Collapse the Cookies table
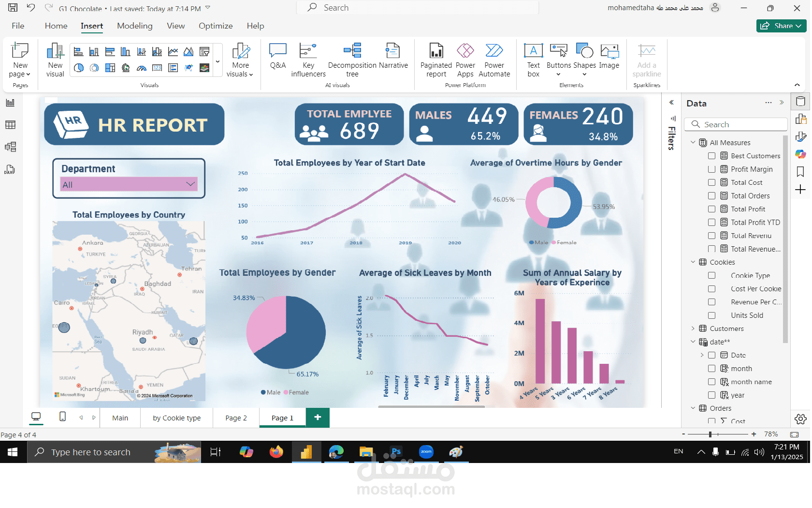The width and height of the screenshot is (812, 508). (693, 262)
